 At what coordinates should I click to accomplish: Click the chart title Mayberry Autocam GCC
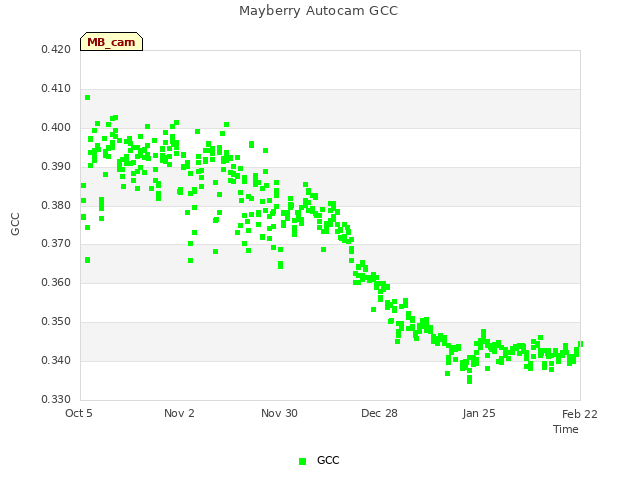point(318,11)
